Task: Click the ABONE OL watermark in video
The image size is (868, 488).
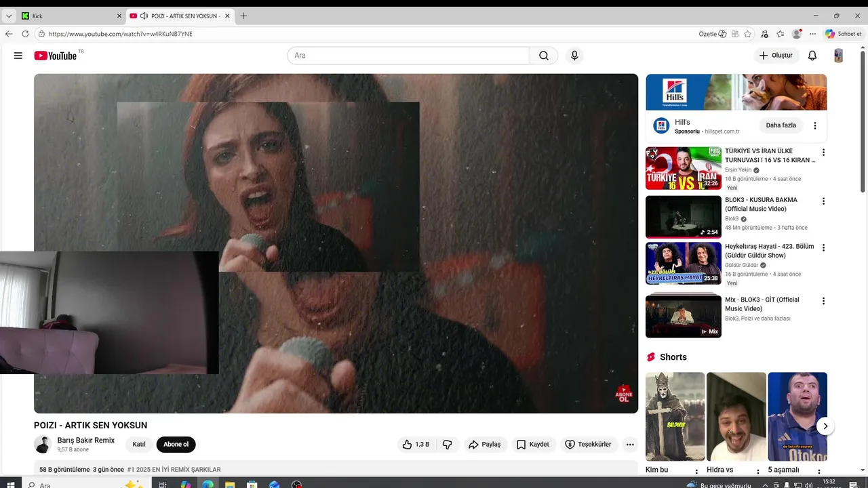Action: point(623,394)
